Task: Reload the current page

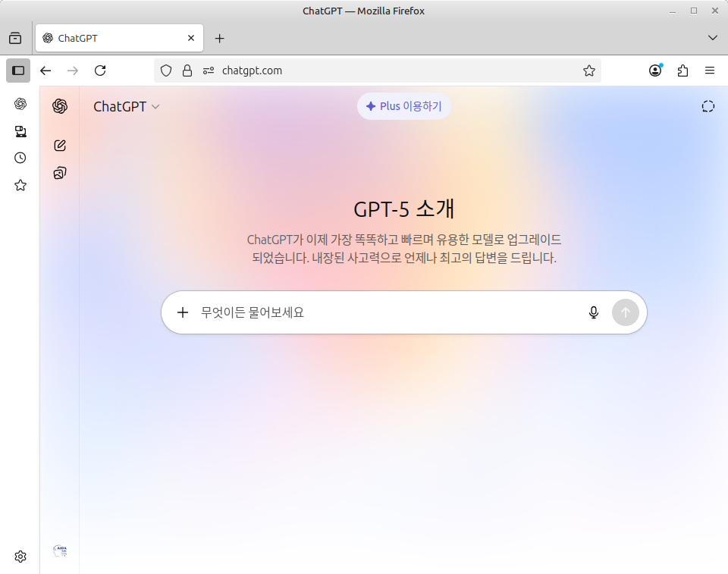Action: click(x=100, y=71)
